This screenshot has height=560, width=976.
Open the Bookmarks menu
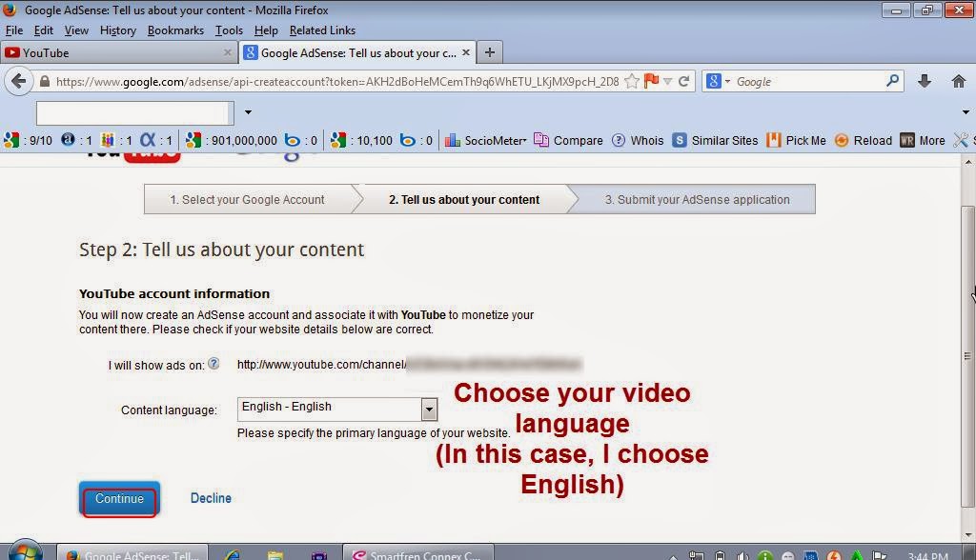175,30
